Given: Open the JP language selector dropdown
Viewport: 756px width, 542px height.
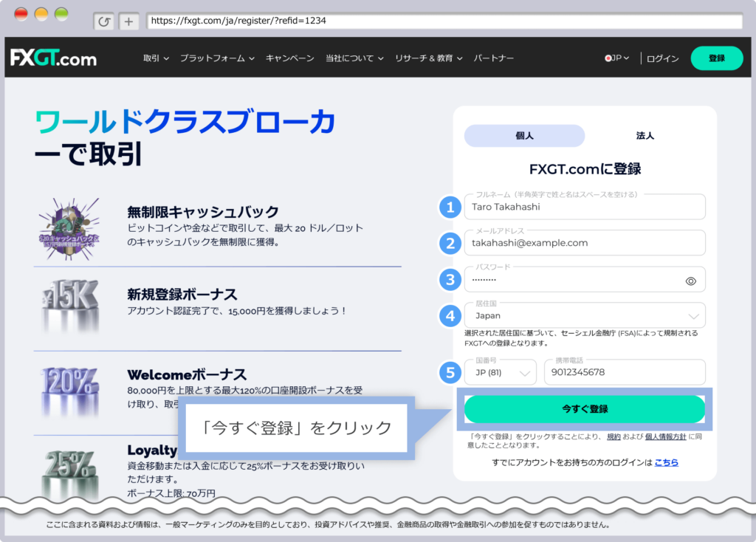Looking at the screenshot, I should 617,58.
